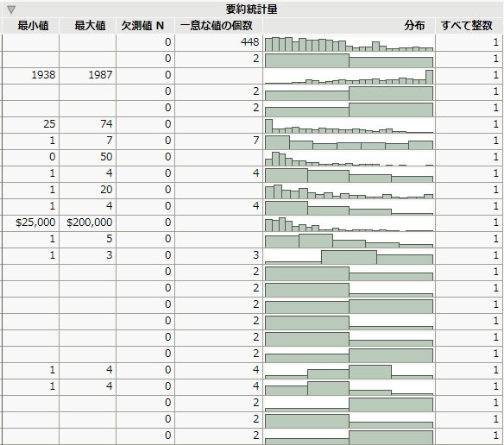Click the histogram in the 1938–1987 row
This screenshot has width=504, height=445.
[349, 77]
